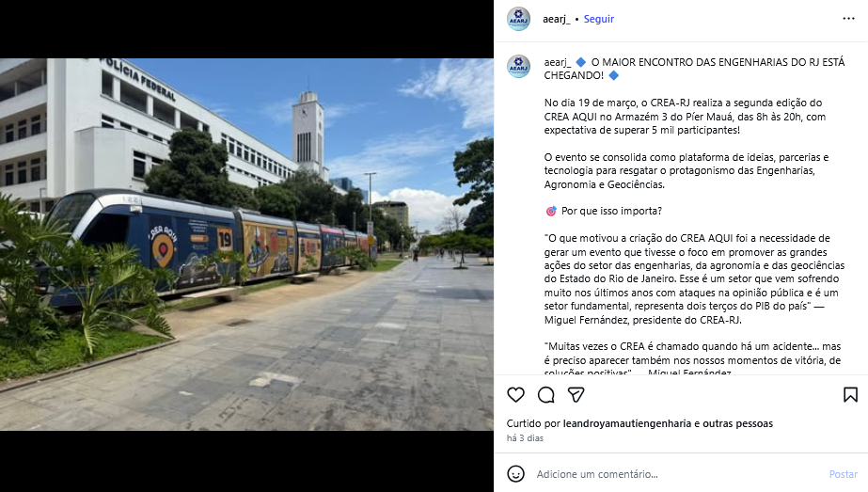Viewport: 868px width, 492px height.
Task: Click the aearj_ avatar beside caption
Action: (519, 67)
